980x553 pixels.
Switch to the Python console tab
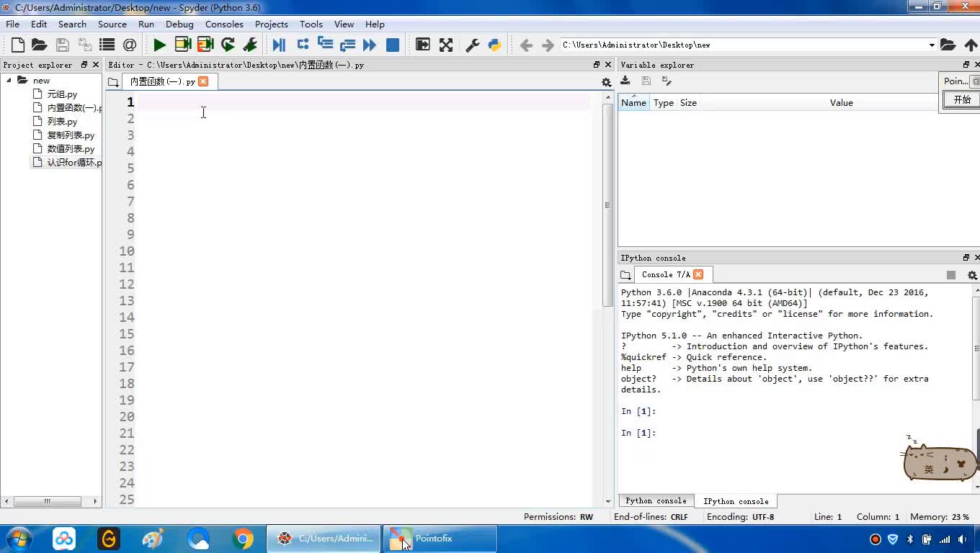point(656,500)
